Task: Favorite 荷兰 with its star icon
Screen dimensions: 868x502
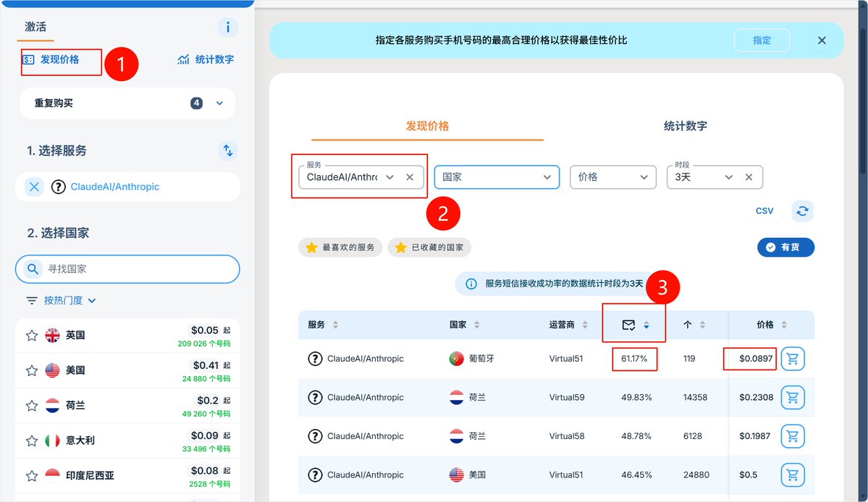Action: tap(32, 406)
